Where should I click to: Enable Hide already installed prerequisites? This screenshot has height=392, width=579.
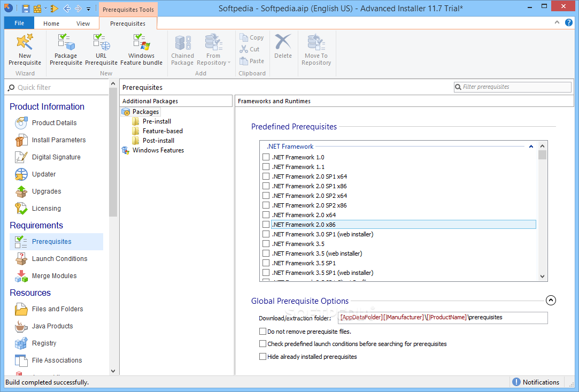(x=263, y=357)
